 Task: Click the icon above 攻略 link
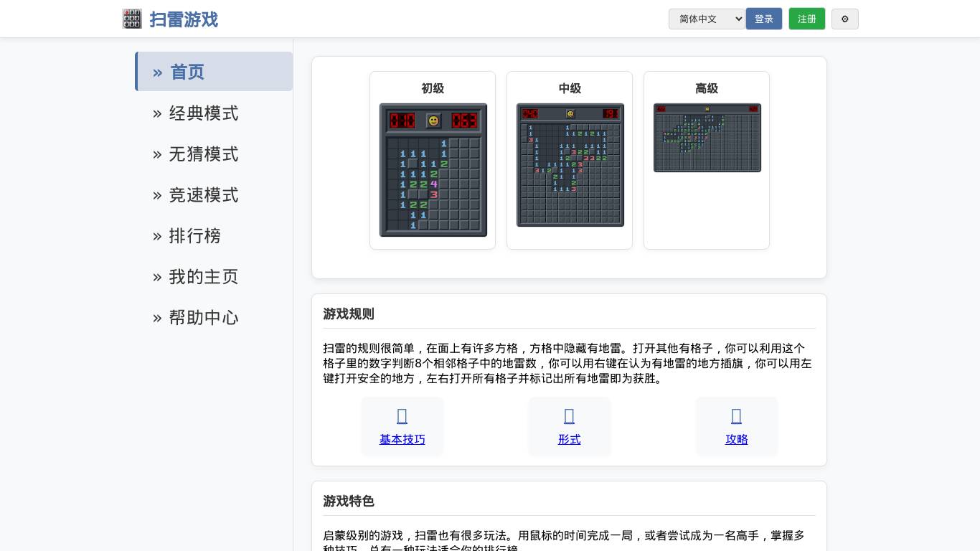tap(736, 416)
